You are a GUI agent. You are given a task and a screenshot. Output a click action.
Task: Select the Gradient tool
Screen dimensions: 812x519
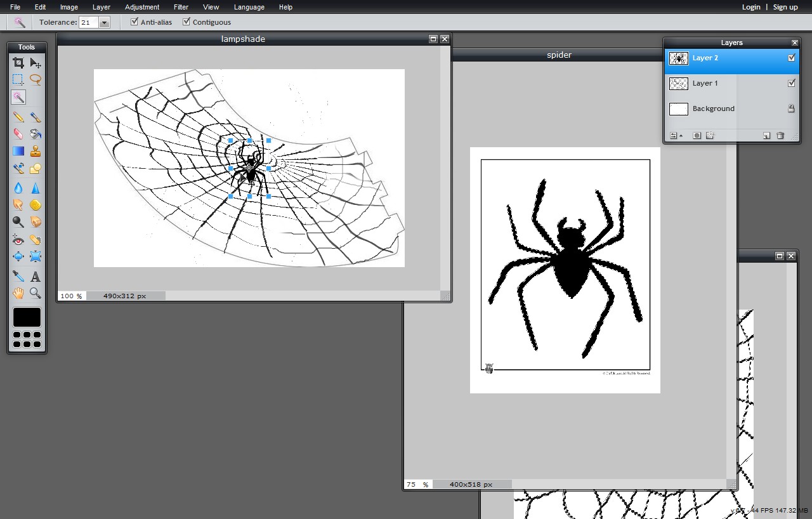click(x=18, y=151)
